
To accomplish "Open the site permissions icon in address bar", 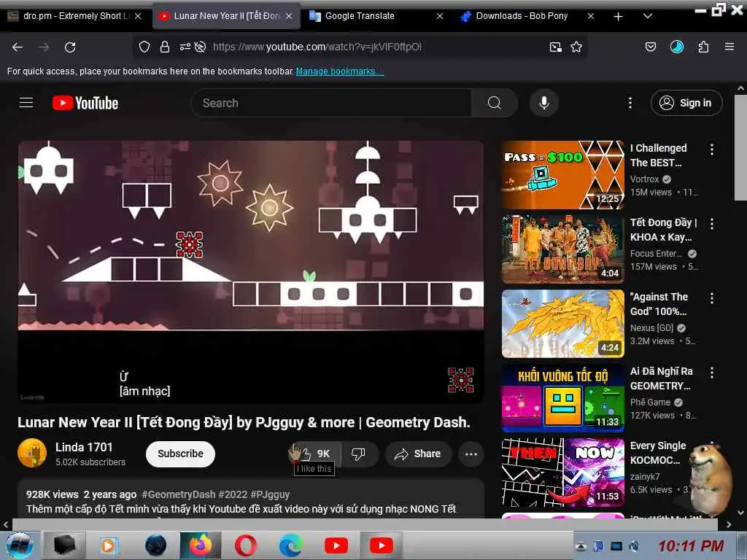I will click(185, 47).
